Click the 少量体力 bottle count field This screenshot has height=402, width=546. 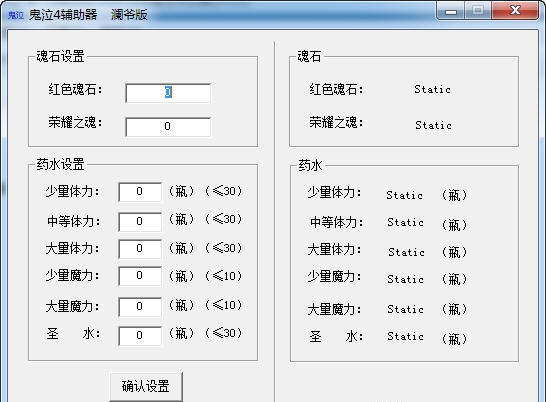[140, 192]
